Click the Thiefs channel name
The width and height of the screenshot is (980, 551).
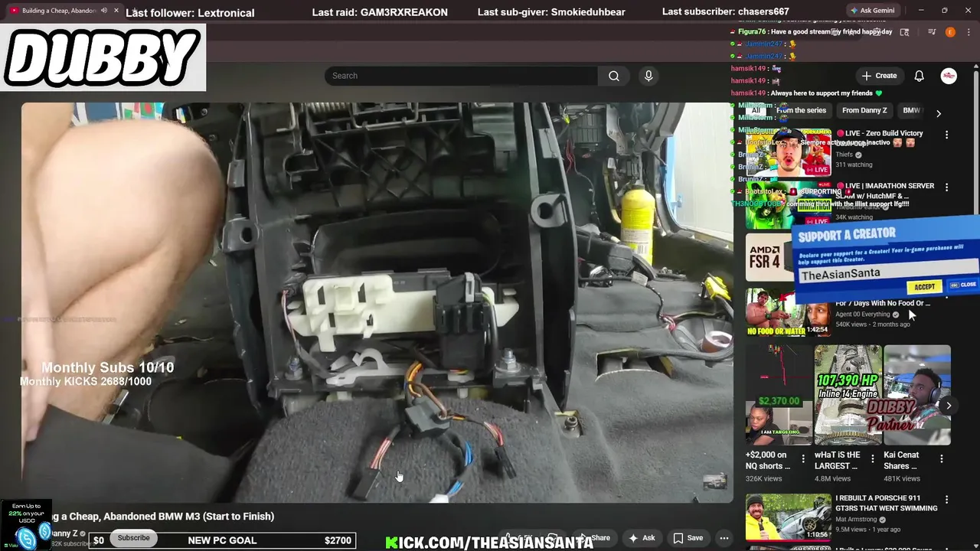(844, 155)
